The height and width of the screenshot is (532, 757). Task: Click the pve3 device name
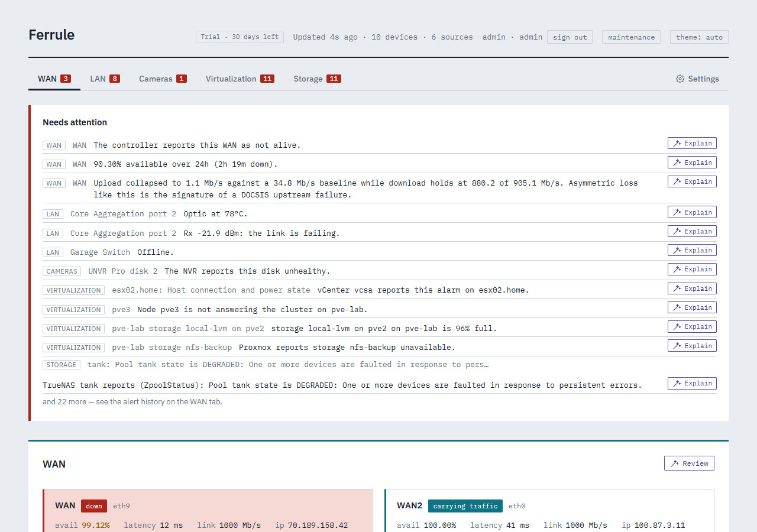pos(121,309)
